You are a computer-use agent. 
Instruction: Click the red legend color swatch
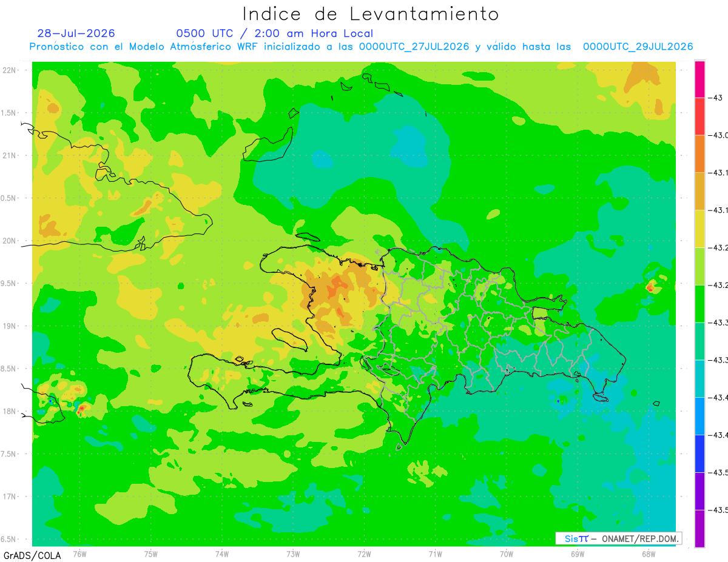point(699,116)
